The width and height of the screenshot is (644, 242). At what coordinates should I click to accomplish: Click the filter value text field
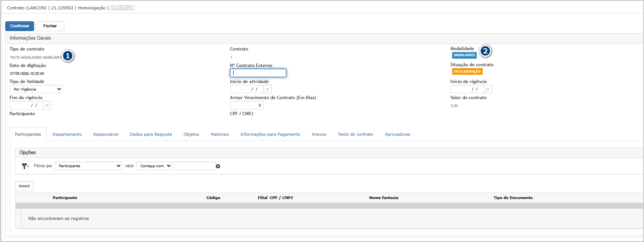(195, 166)
